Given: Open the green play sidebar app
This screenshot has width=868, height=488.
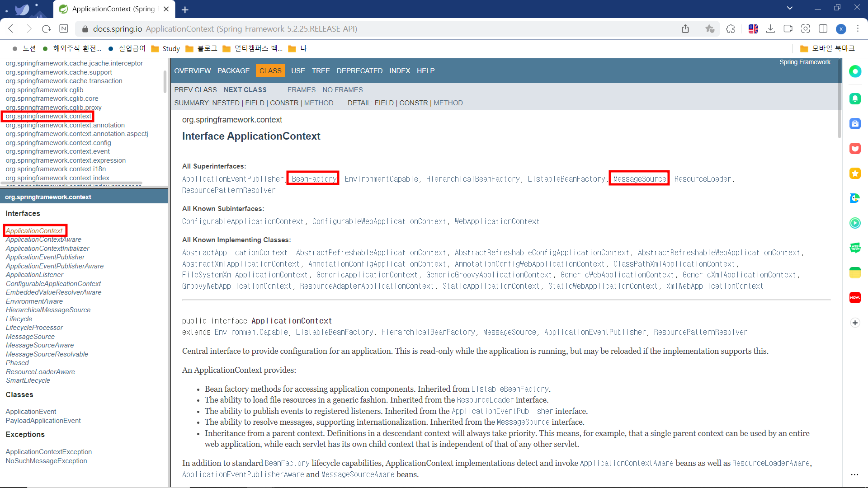Looking at the screenshot, I should (x=855, y=223).
